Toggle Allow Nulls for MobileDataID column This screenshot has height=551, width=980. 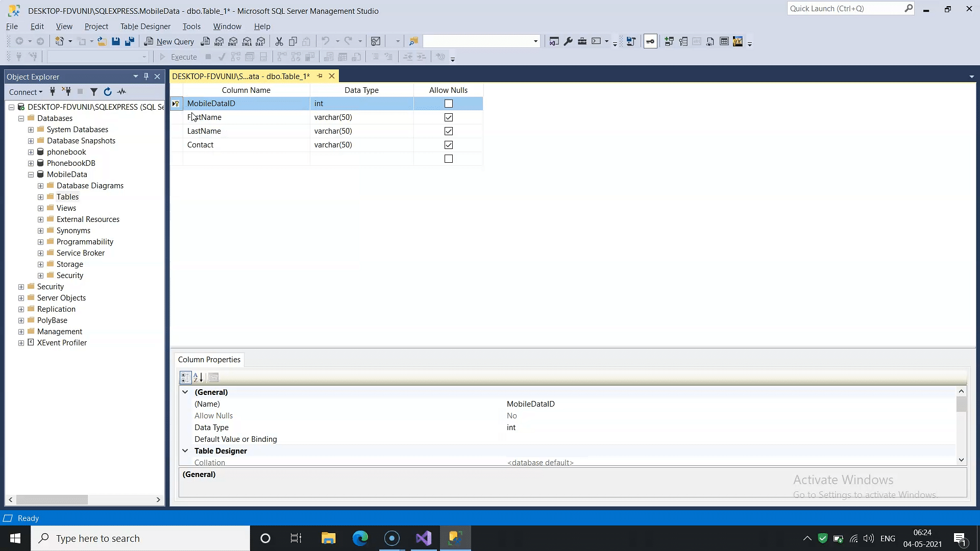click(449, 104)
